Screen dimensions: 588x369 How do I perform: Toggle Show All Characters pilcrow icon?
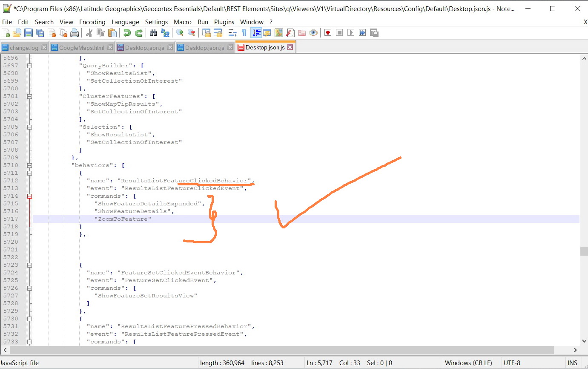pyautogui.click(x=244, y=33)
